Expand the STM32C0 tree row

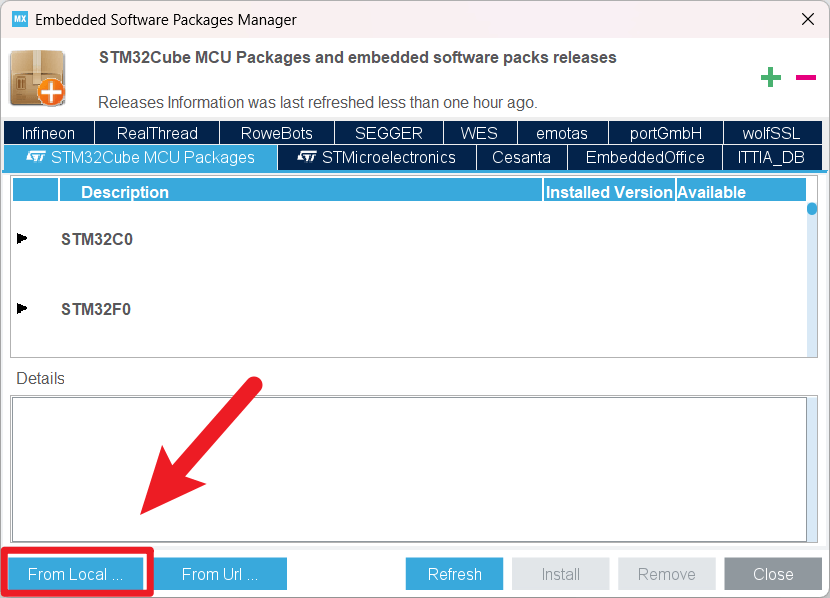coord(22,238)
